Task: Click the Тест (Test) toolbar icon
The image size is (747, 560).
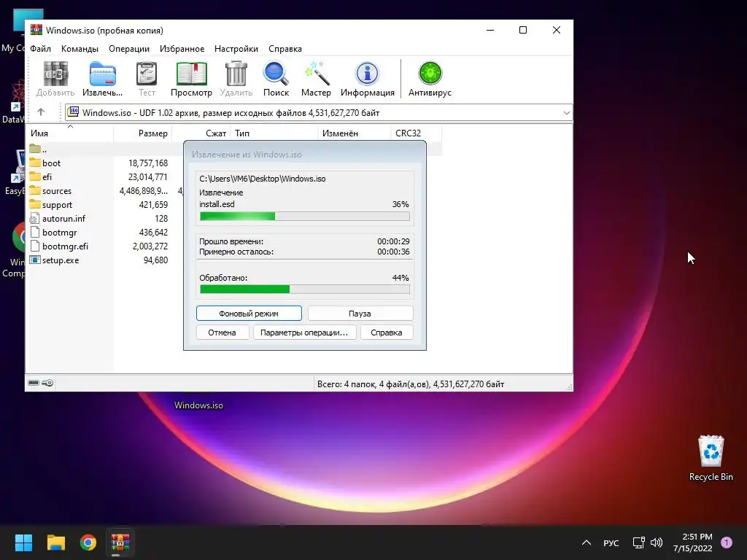Action: point(147,79)
